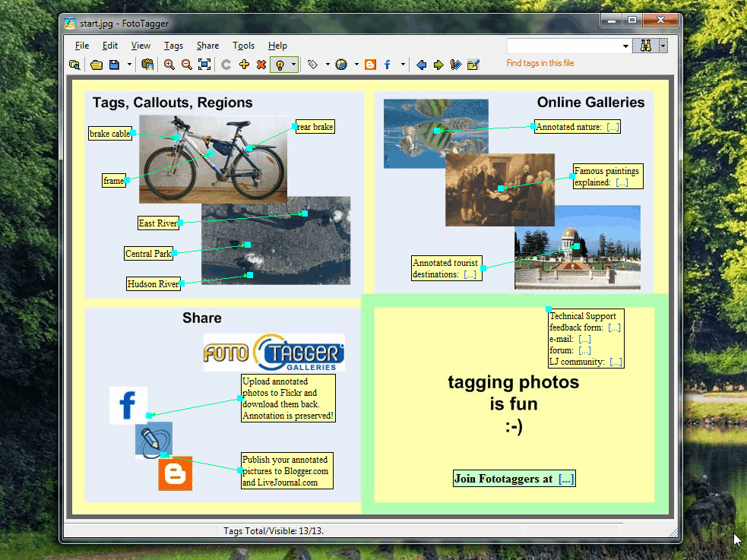
Task: Click the large Facebook logo in Share section
Action: [x=128, y=405]
